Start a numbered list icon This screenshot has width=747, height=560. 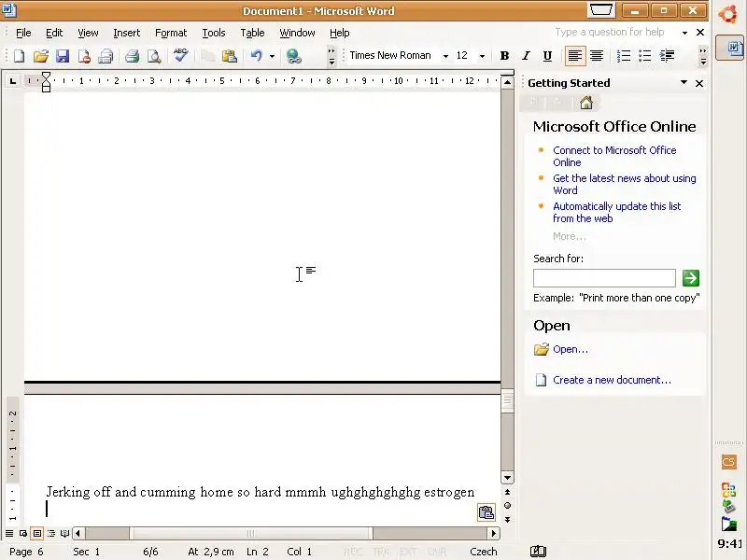click(623, 56)
